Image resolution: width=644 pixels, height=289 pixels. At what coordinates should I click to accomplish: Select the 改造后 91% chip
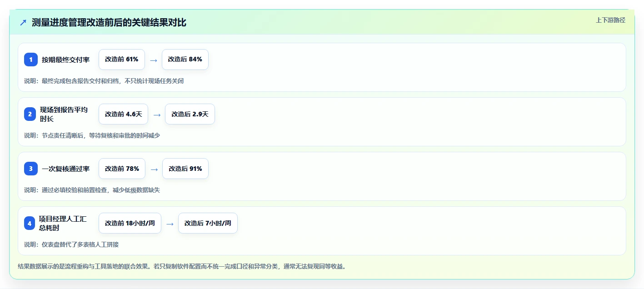185,169
